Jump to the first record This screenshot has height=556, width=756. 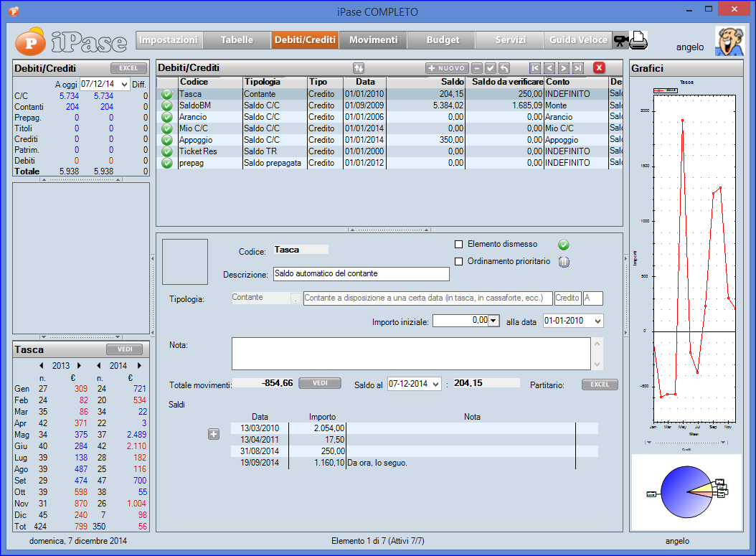pos(535,68)
